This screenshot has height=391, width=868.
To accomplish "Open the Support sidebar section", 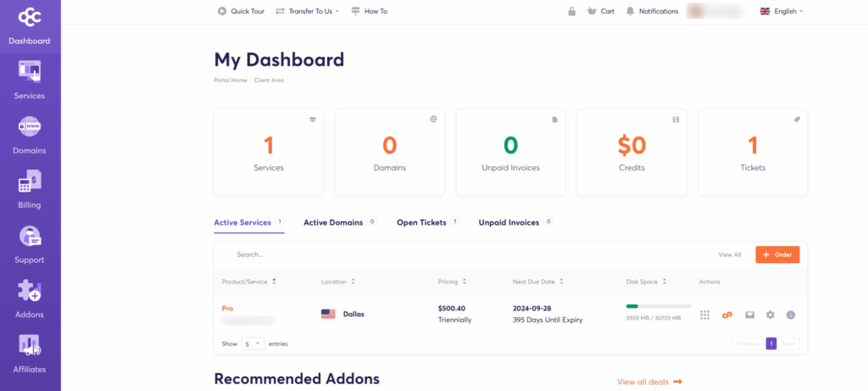I will (x=31, y=243).
